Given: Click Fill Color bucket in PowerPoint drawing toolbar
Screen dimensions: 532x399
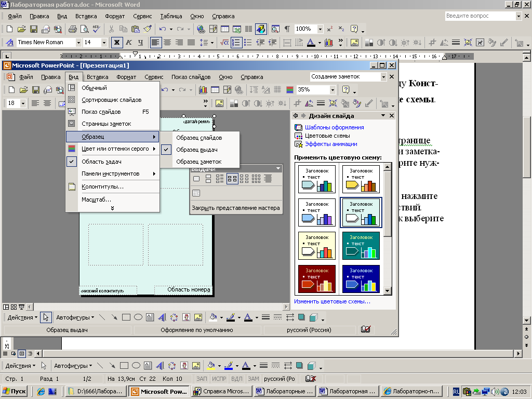Looking at the screenshot, I should [x=212, y=317].
